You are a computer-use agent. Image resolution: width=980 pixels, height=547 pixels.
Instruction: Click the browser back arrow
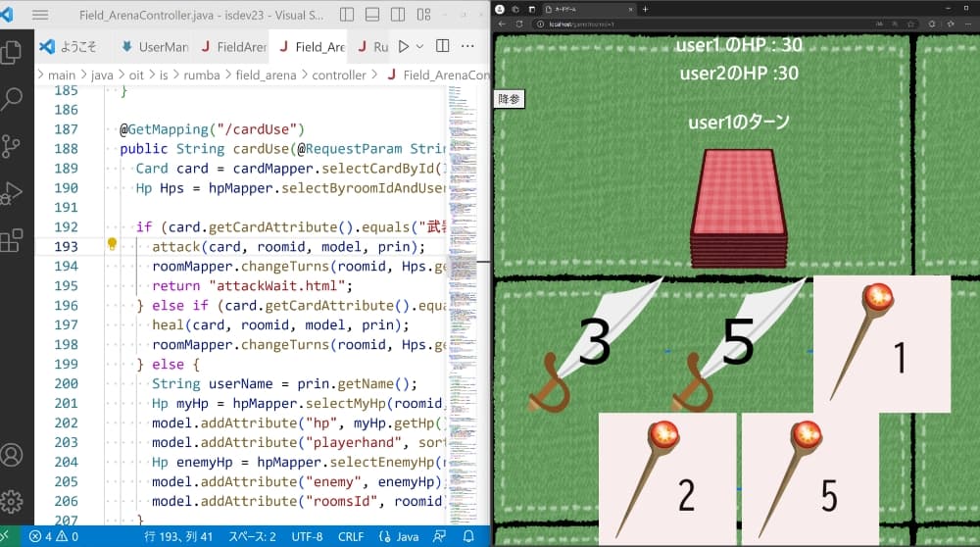click(x=502, y=24)
